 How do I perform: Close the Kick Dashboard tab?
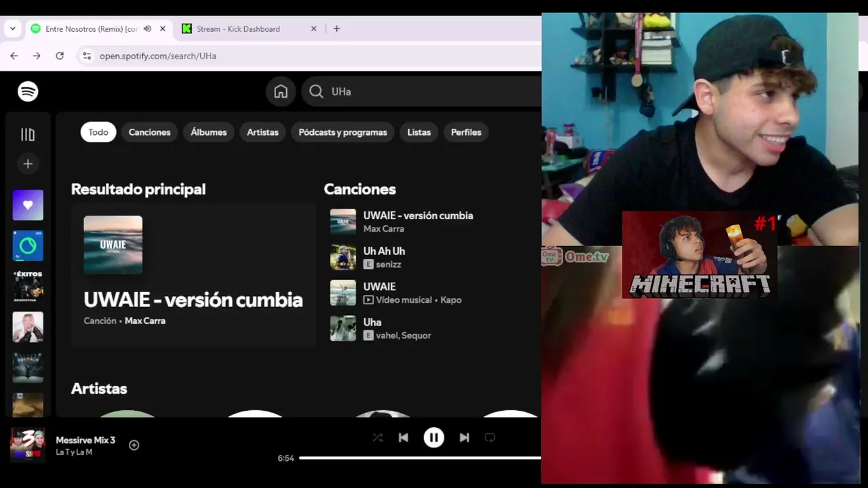pyautogui.click(x=314, y=28)
